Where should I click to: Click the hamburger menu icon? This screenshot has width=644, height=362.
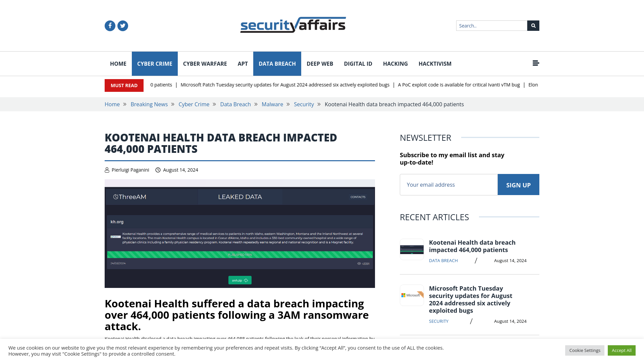[x=536, y=63]
